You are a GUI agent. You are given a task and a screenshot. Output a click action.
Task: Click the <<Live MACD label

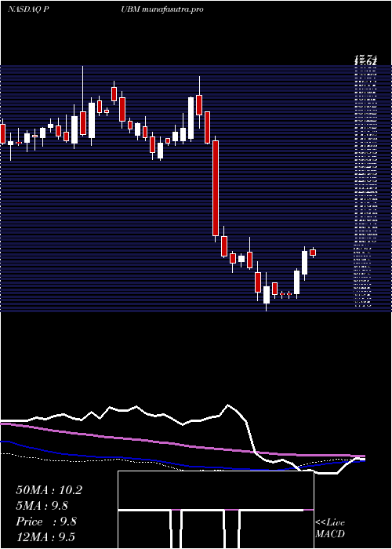coord(330,529)
